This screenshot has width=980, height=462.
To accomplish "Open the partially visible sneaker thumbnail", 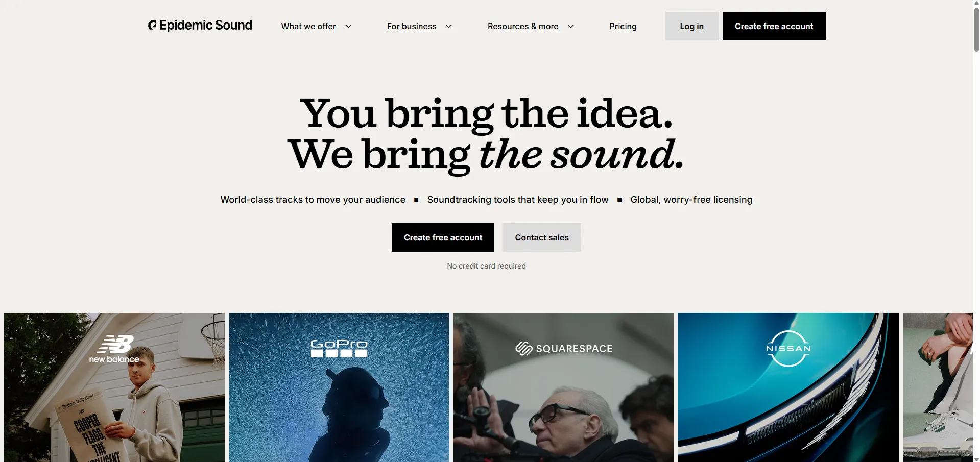I will (938, 387).
